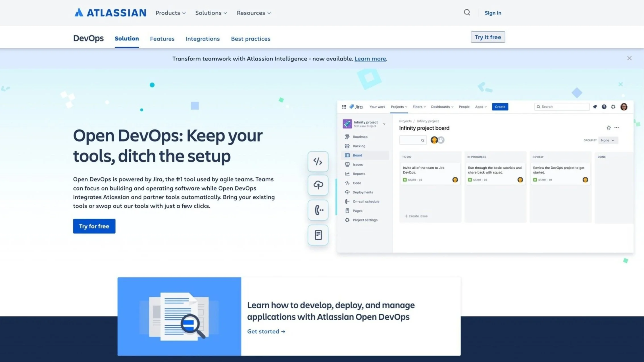Click the pages document feature icon
The width and height of the screenshot is (644, 362).
[318, 235]
